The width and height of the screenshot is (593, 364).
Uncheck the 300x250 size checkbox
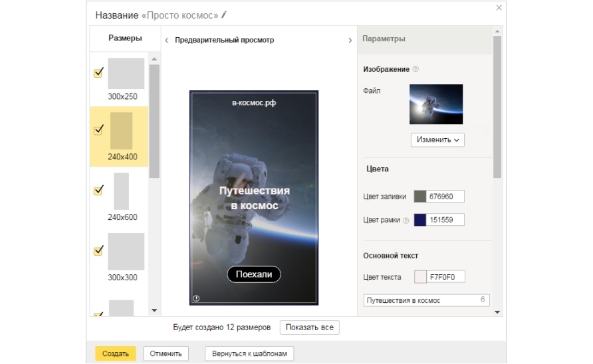coord(98,72)
